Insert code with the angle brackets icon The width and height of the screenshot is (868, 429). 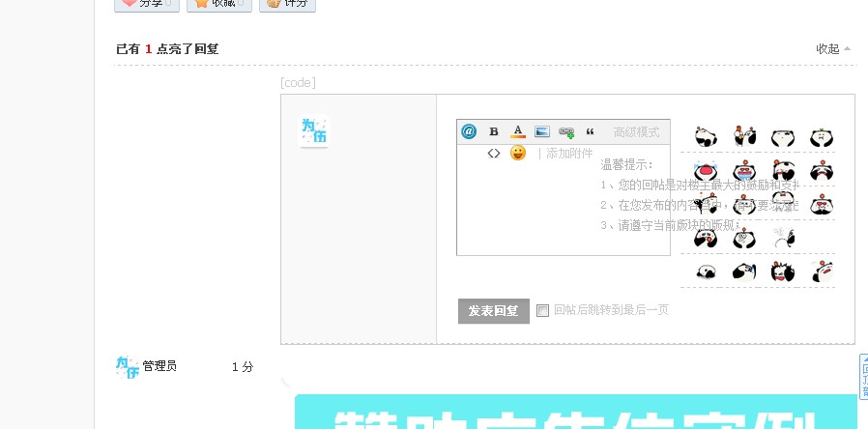pyautogui.click(x=494, y=154)
